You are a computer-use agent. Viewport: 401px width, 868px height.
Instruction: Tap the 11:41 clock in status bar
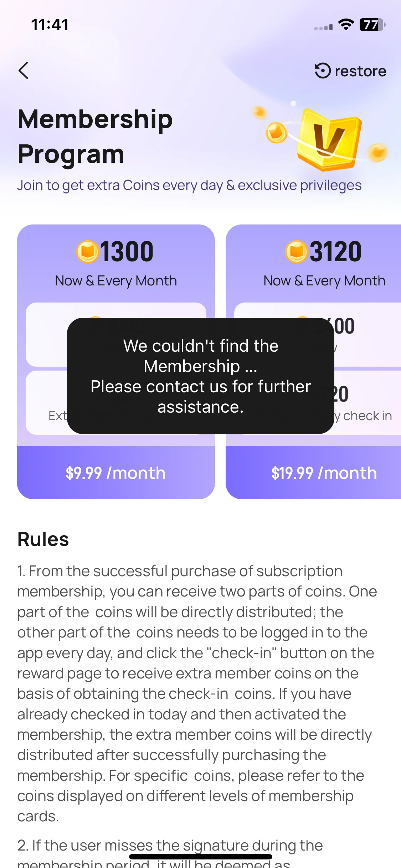pos(50,25)
